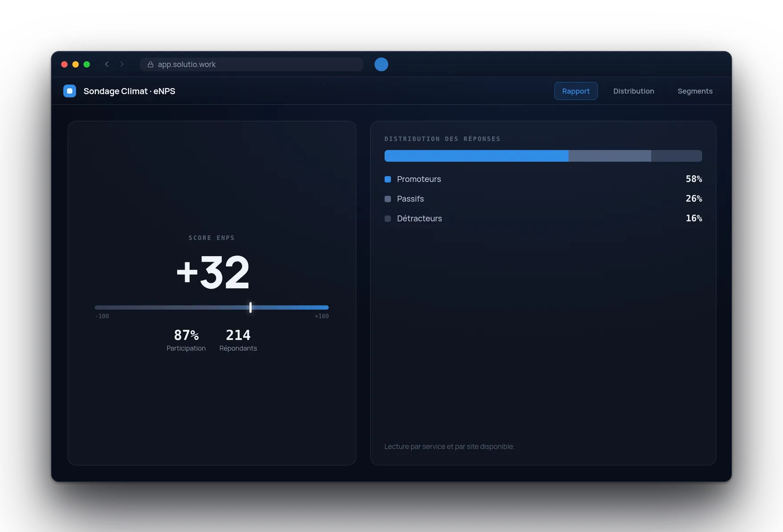The height and width of the screenshot is (532, 783).
Task: Switch to the Distribution tab
Action: tap(634, 91)
